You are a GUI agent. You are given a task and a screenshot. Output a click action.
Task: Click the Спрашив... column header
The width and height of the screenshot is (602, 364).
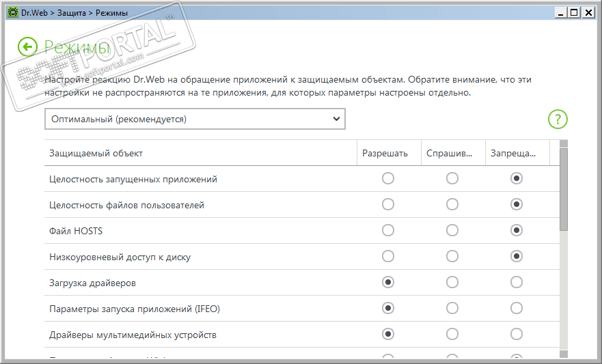click(x=453, y=153)
